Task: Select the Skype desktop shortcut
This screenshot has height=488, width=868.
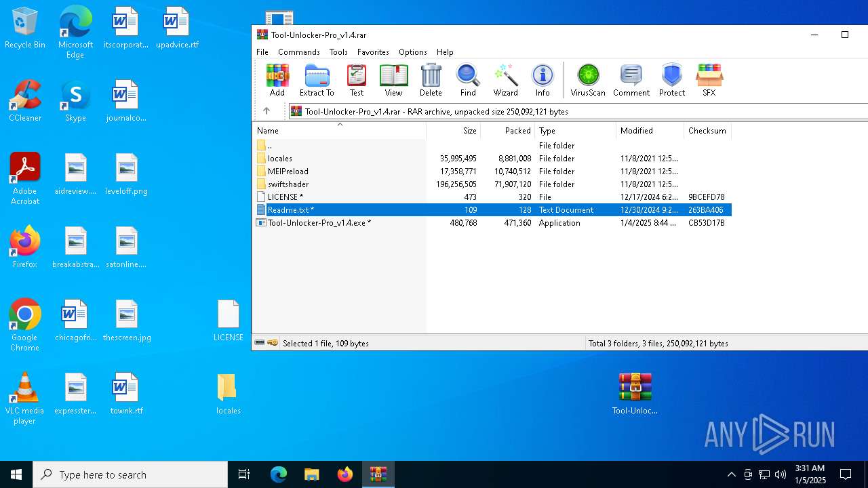Action: [75, 102]
